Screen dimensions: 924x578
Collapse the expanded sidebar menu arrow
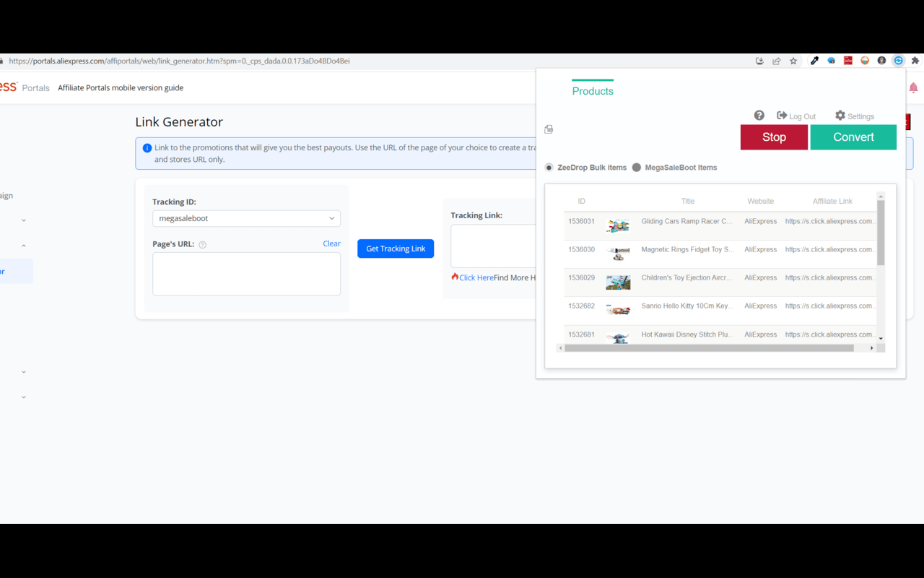[23, 244]
